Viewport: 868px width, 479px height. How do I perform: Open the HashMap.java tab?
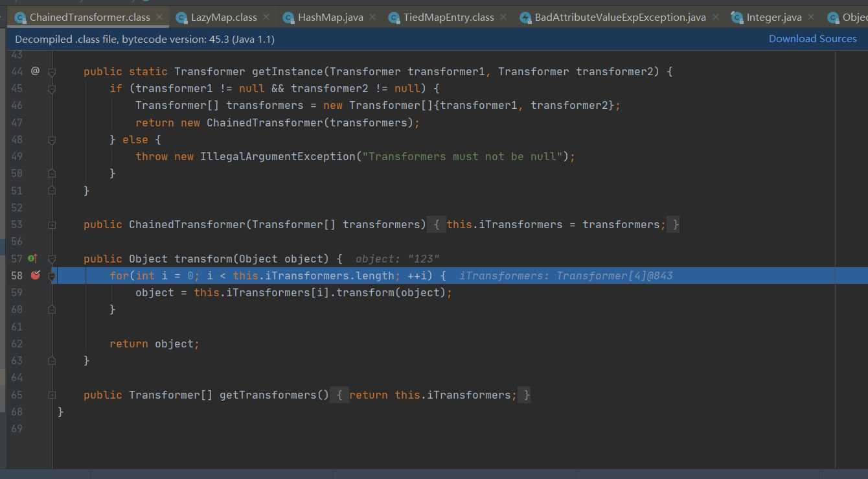click(330, 18)
